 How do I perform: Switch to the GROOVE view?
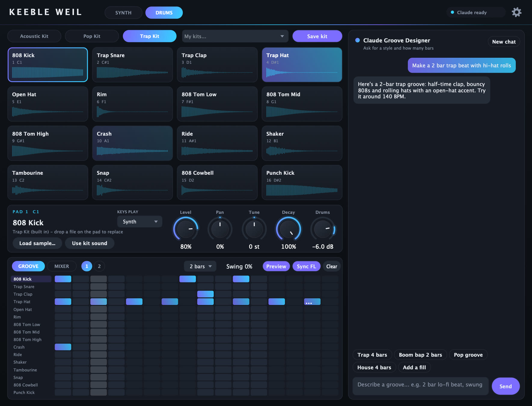tap(28, 266)
